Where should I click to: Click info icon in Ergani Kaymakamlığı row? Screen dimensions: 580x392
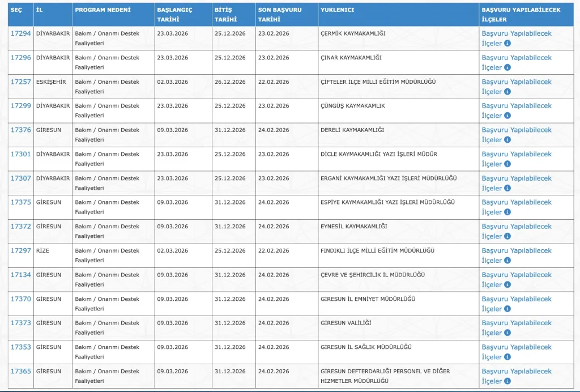coord(507,188)
